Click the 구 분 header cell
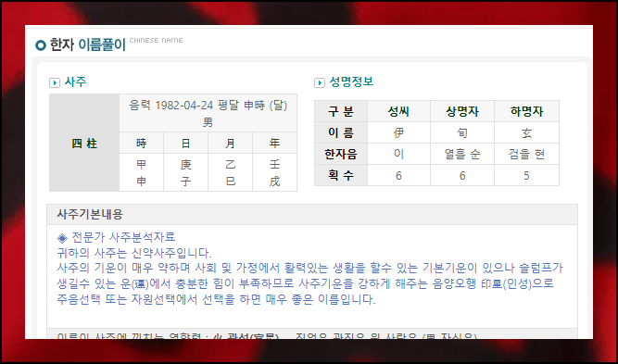This screenshot has width=618, height=364. 341,111
